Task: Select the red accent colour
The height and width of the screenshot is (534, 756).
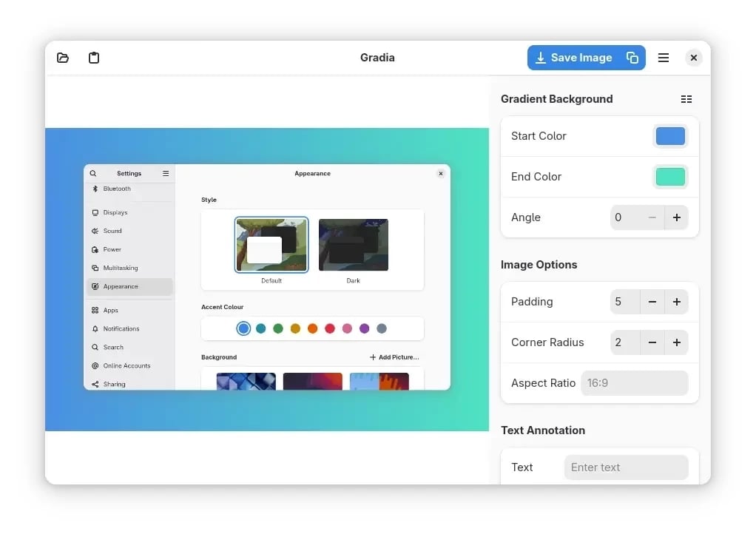Action: click(330, 328)
